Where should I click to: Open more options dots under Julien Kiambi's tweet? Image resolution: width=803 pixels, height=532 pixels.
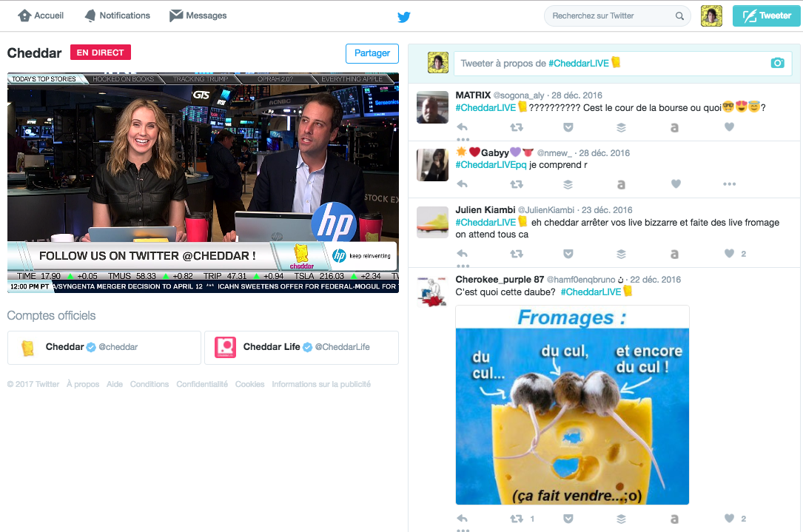463,266
